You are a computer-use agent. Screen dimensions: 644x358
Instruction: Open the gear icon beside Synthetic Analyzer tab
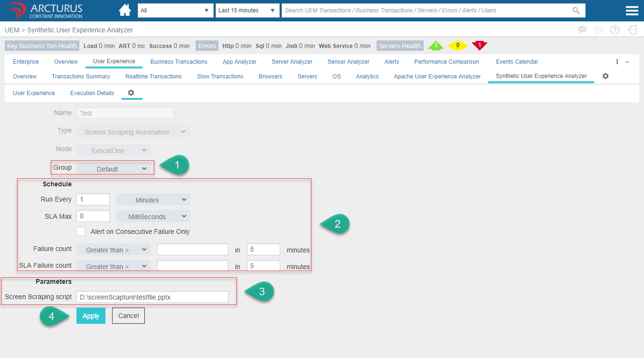606,76
